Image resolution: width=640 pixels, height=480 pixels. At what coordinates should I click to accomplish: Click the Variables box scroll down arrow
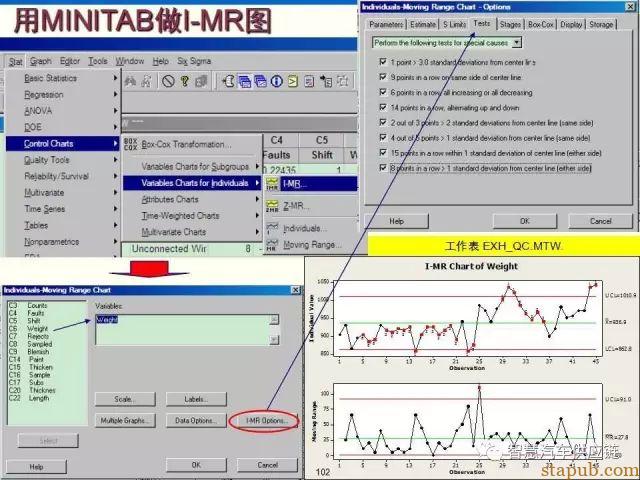click(274, 340)
